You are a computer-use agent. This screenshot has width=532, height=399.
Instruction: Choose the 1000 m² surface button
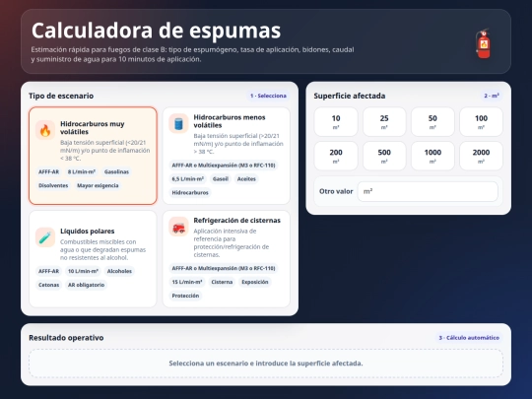[432, 156]
